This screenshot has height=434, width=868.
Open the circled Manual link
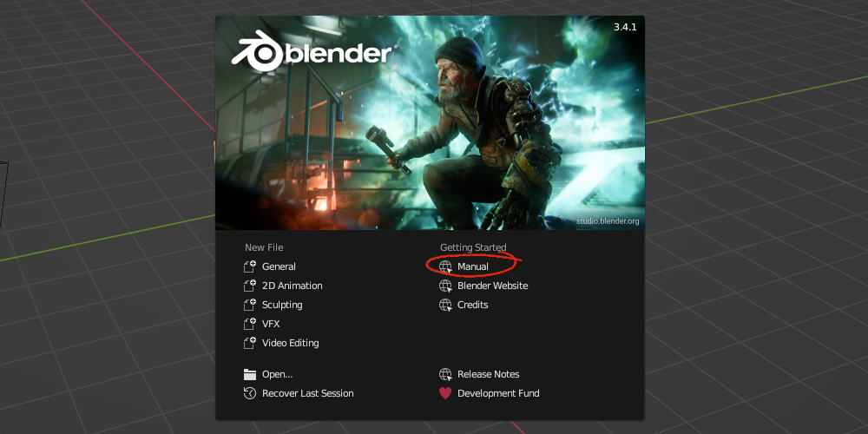pyautogui.click(x=473, y=266)
